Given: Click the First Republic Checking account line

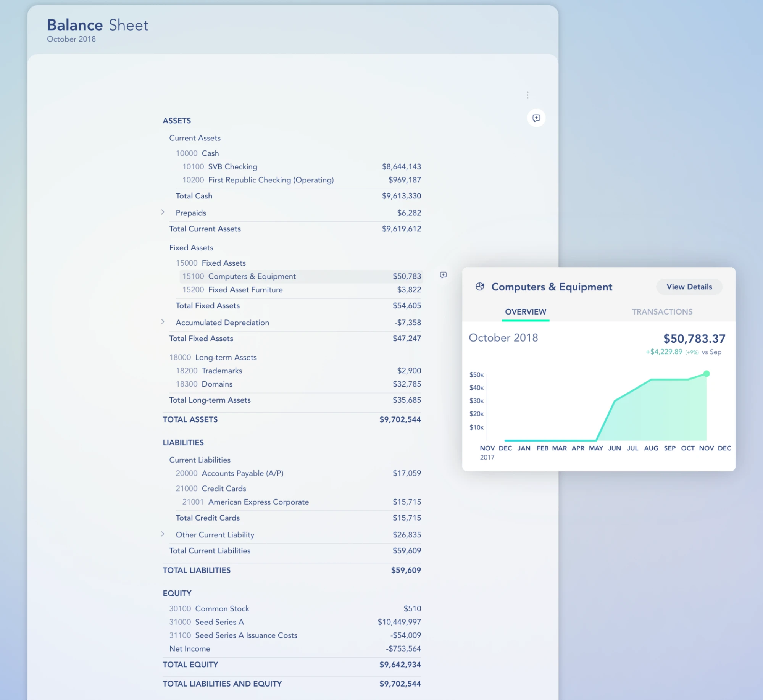Looking at the screenshot, I should pyautogui.click(x=271, y=180).
